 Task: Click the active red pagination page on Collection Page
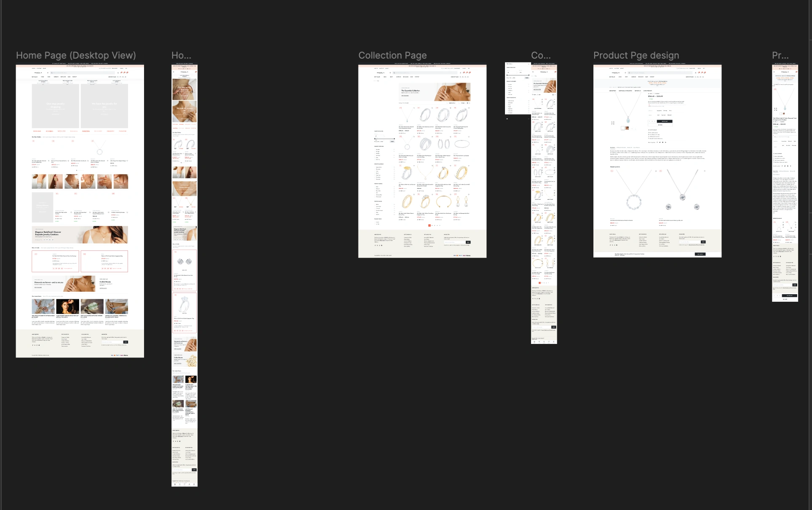[x=429, y=225]
